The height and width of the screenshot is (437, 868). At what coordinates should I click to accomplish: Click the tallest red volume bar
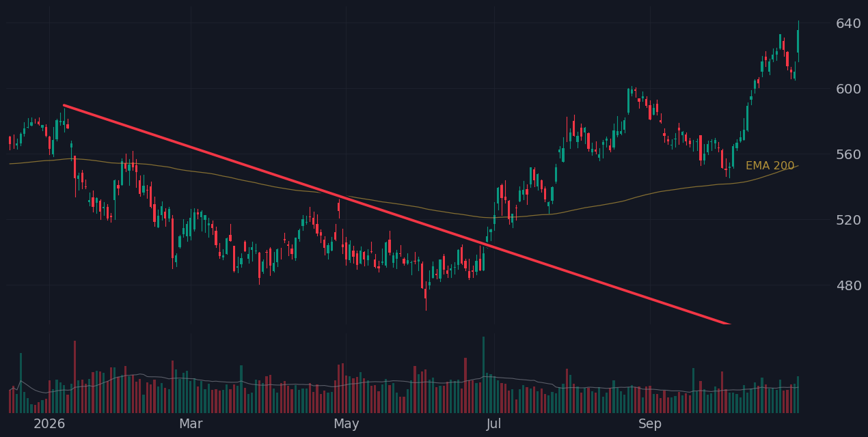coord(74,377)
